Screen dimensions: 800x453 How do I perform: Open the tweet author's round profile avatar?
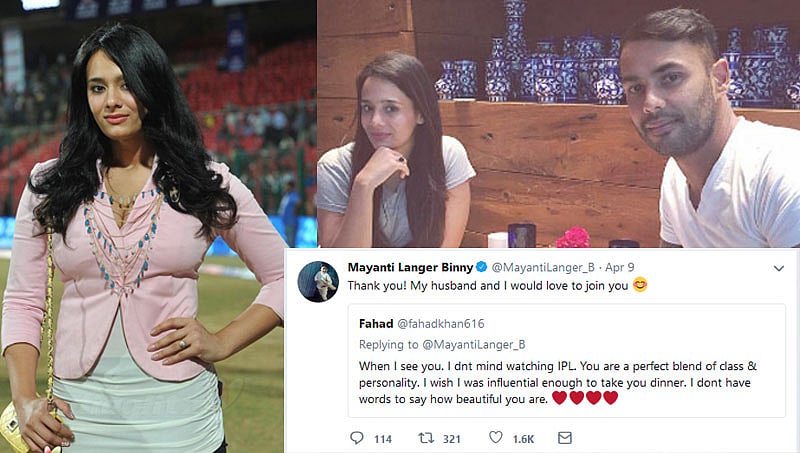coord(318,282)
